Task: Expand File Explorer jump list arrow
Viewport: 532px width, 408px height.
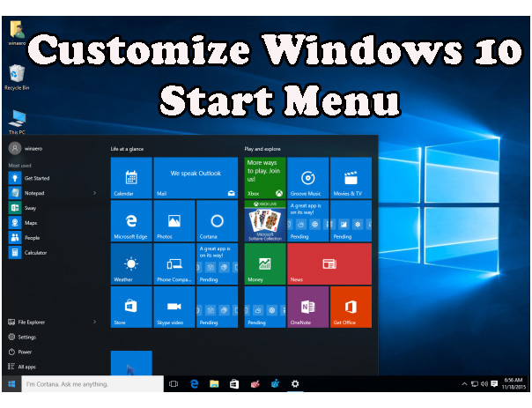Action: pyautogui.click(x=94, y=322)
